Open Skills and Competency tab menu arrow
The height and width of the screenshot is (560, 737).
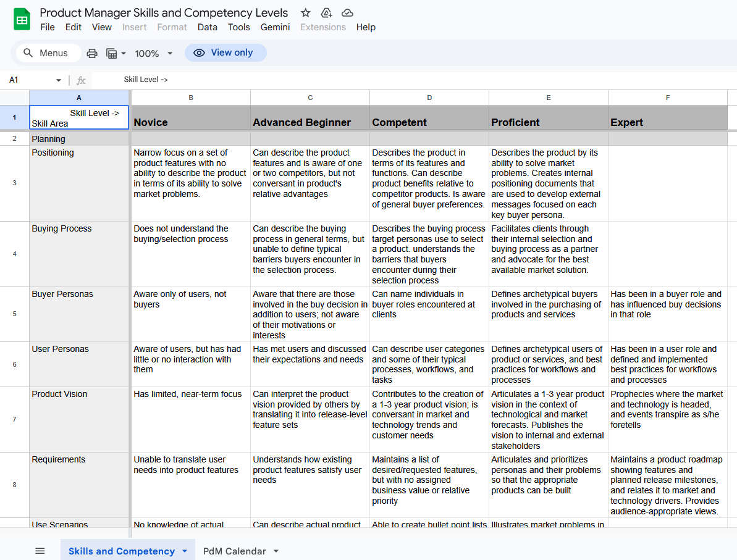[x=185, y=551]
